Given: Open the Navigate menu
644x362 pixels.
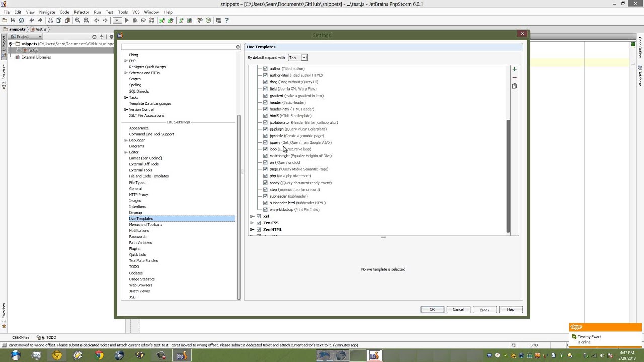Looking at the screenshot, I should (47, 12).
